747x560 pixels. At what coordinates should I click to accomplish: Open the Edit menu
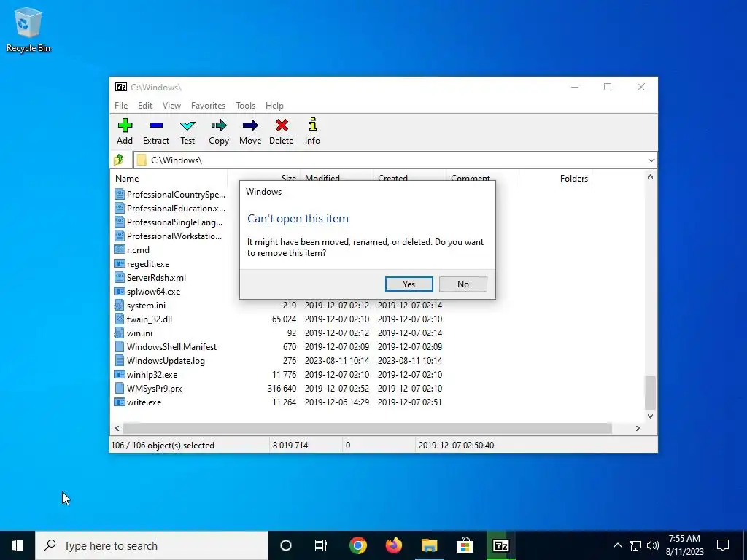[145, 106]
